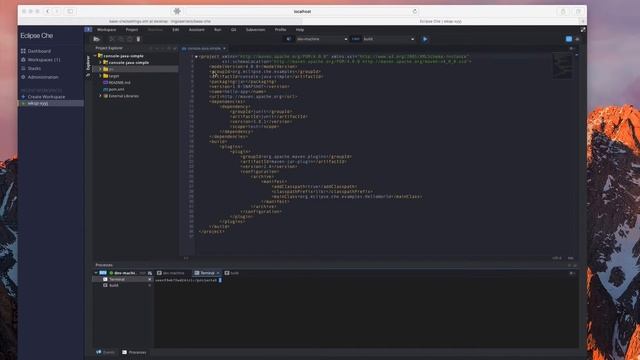
Task: Select the target folder row
Action: (x=136, y=76)
